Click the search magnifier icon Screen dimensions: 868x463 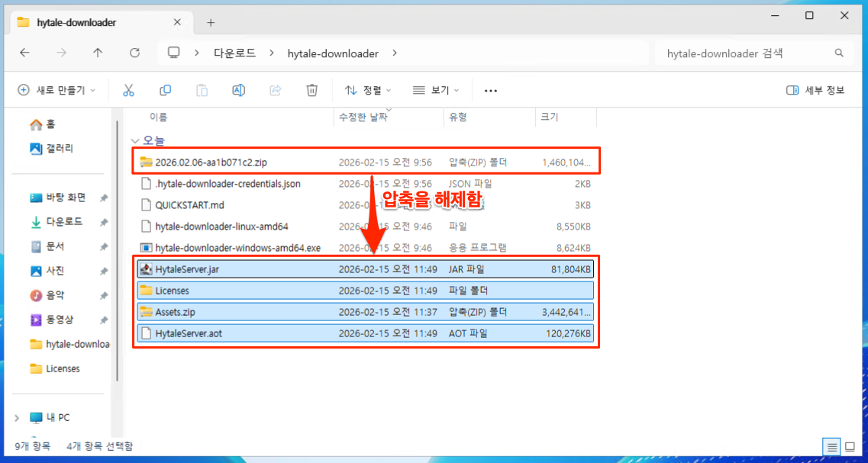point(839,53)
